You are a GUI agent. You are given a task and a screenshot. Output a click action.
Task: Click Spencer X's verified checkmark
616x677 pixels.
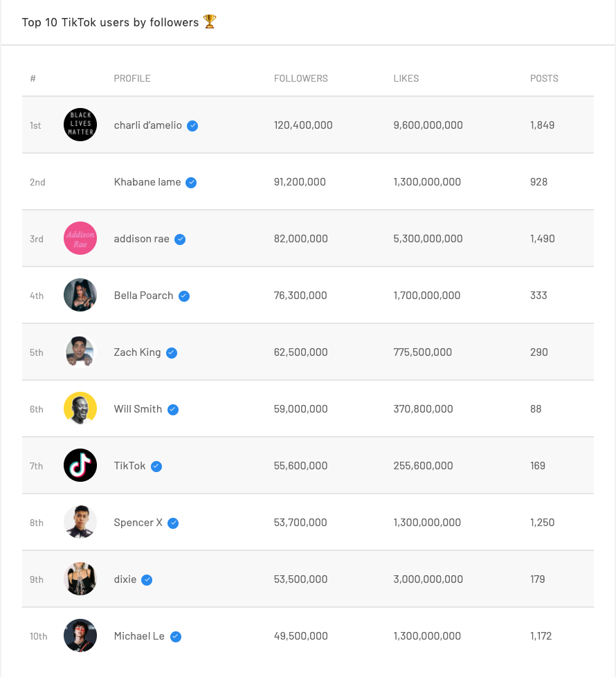(173, 523)
